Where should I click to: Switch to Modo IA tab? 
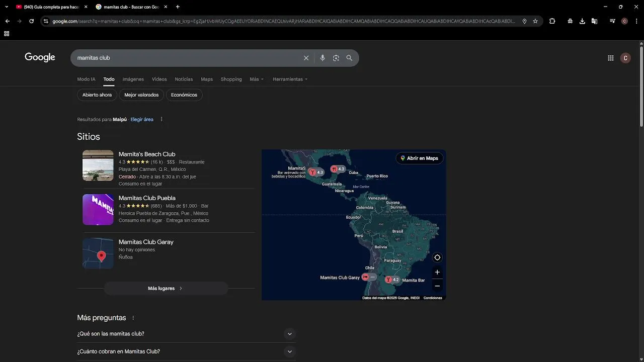pyautogui.click(x=86, y=79)
